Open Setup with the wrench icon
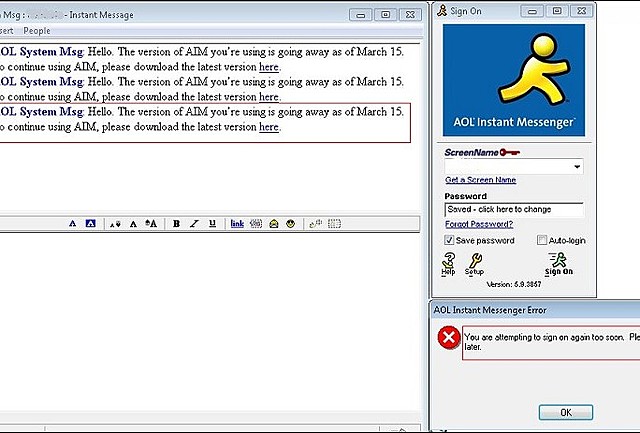Viewport: 640px width, 433px height. (474, 264)
